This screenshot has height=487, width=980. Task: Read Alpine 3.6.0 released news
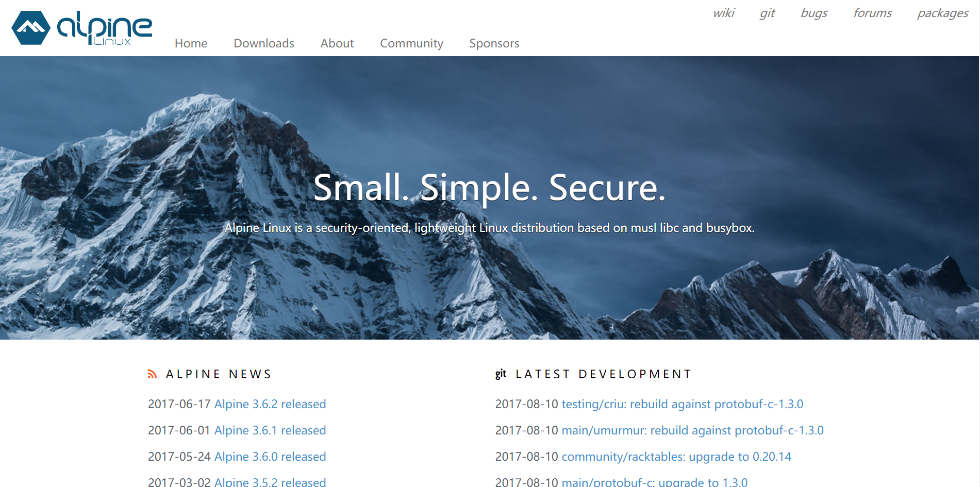270,457
